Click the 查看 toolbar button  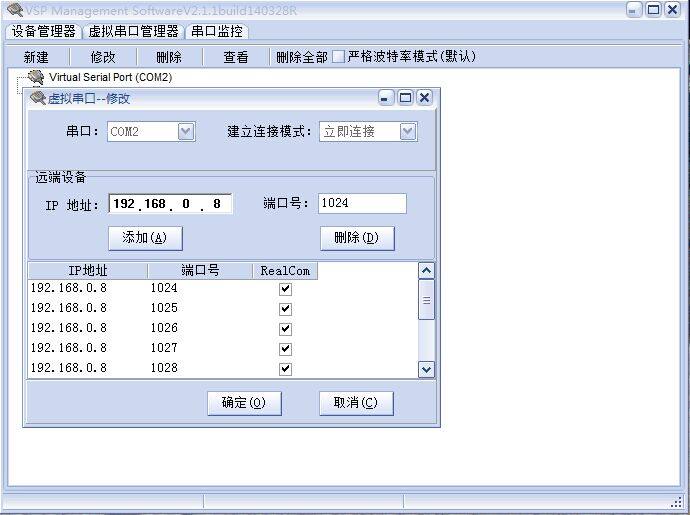tap(236, 57)
